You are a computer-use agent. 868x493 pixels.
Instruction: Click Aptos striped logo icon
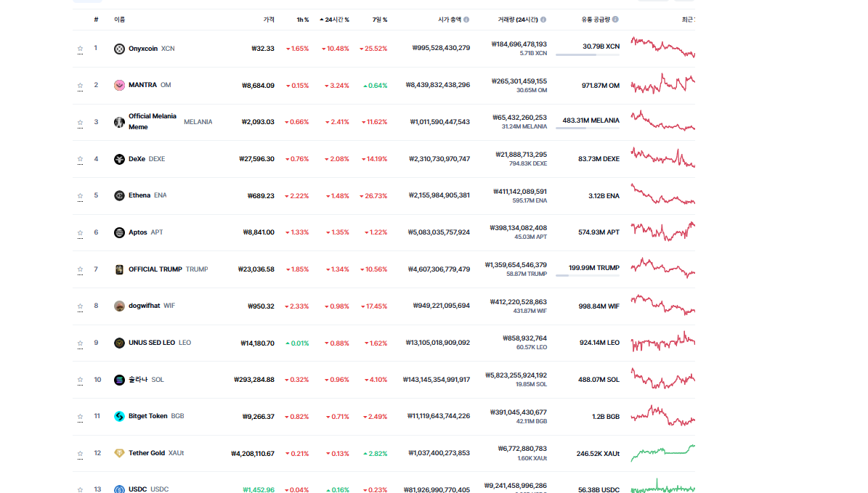[x=119, y=232]
